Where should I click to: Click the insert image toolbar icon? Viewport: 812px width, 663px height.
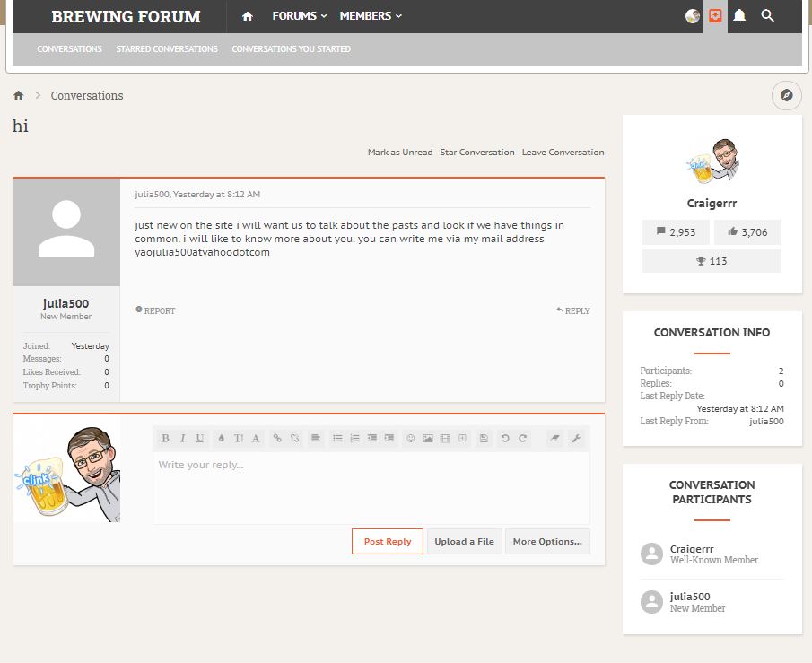(428, 439)
